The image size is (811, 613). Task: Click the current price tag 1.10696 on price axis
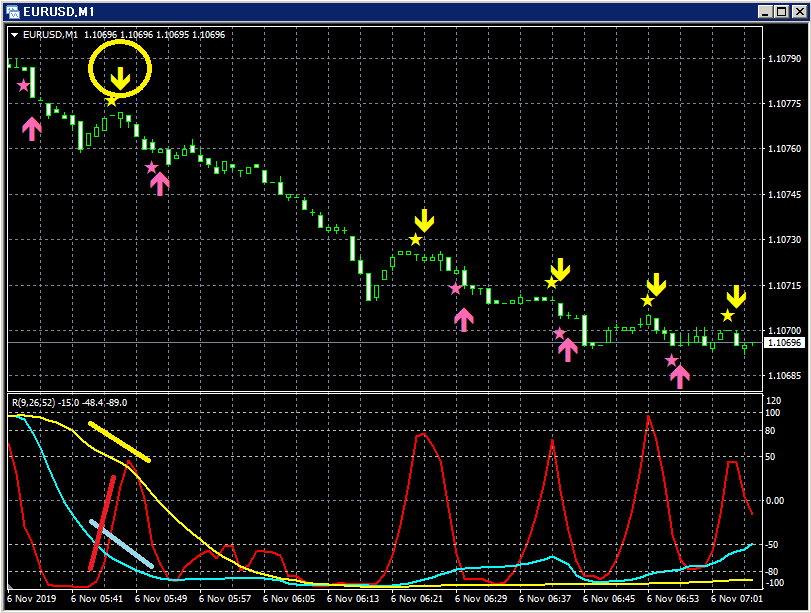[x=783, y=343]
